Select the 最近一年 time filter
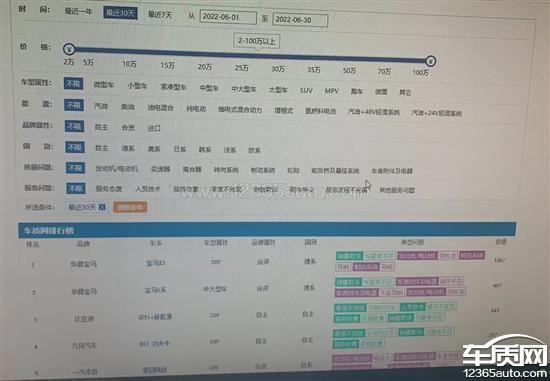This screenshot has width=550, height=381. pyautogui.click(x=78, y=11)
